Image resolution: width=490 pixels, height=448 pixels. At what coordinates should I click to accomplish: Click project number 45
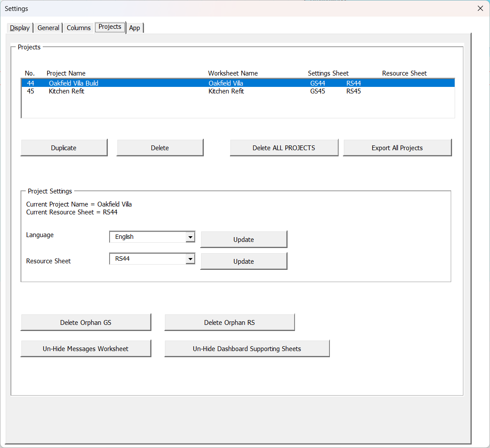click(31, 91)
